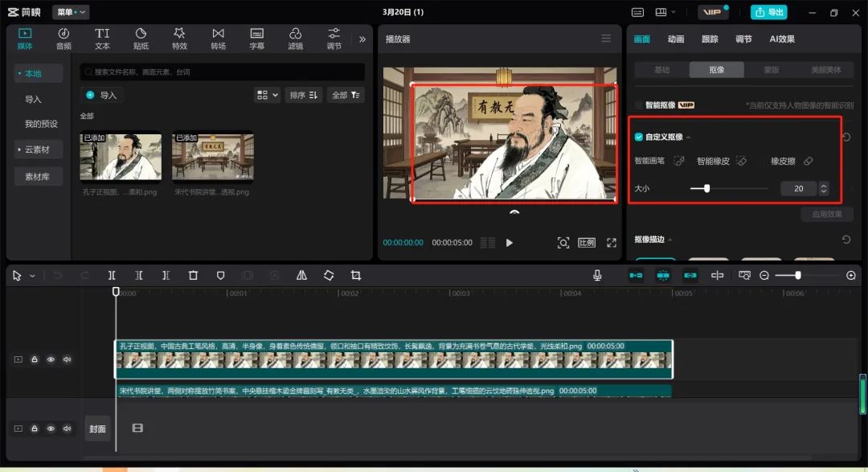868x472 pixels.
Task: Open the 排序 sort dropdown
Action: pyautogui.click(x=303, y=96)
